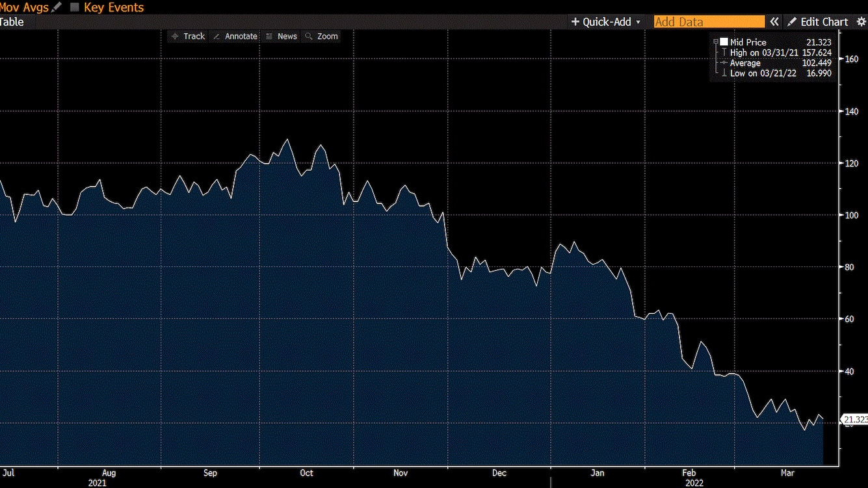Click the 21.323 last price marker

pyautogui.click(x=854, y=420)
